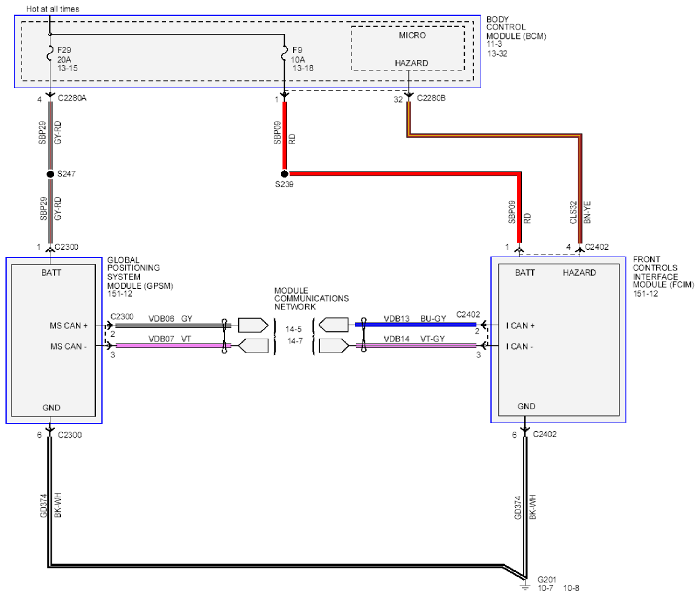Click the F29 20A fuse symbol
700x597 pixels.
50,54
